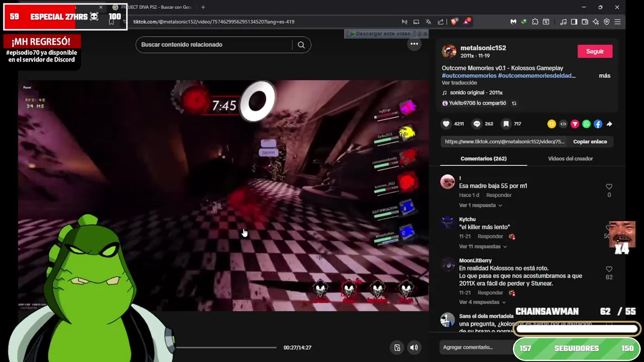Expand 'Ver 11 respuestas' replies
This screenshot has width=644, height=362.
tap(482, 246)
